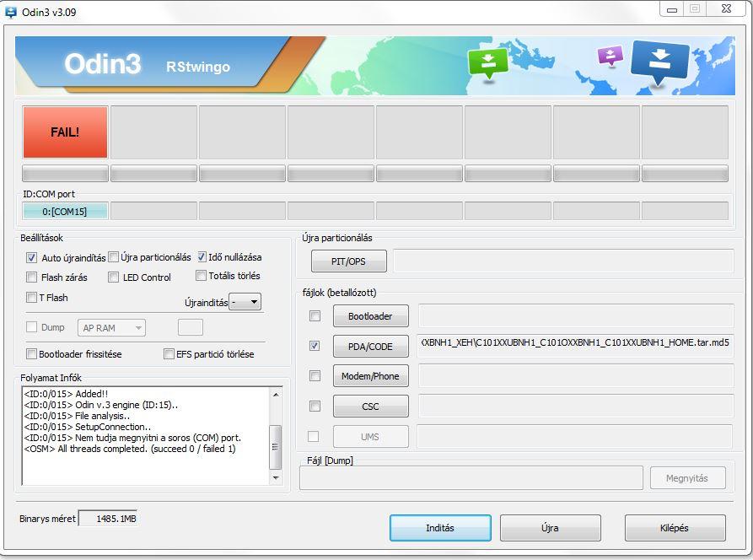This screenshot has height=560, width=753.
Task: Click the green download icon in banner
Action: coord(488,62)
